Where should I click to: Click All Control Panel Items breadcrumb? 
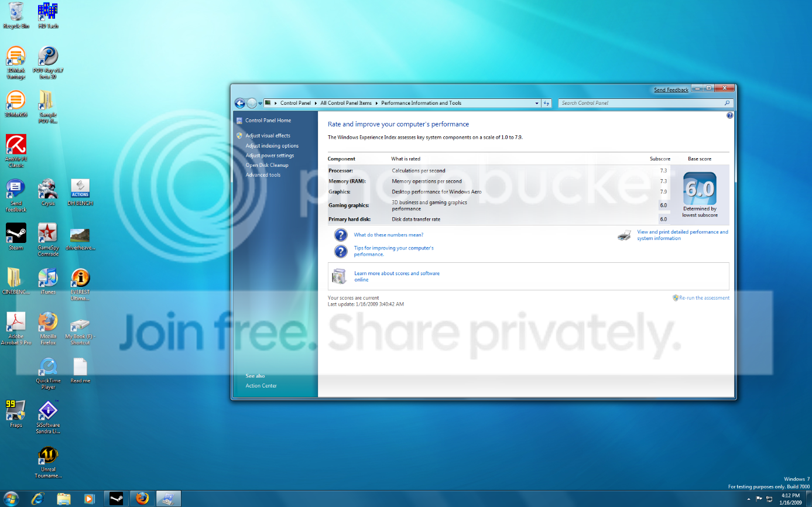pyautogui.click(x=346, y=103)
